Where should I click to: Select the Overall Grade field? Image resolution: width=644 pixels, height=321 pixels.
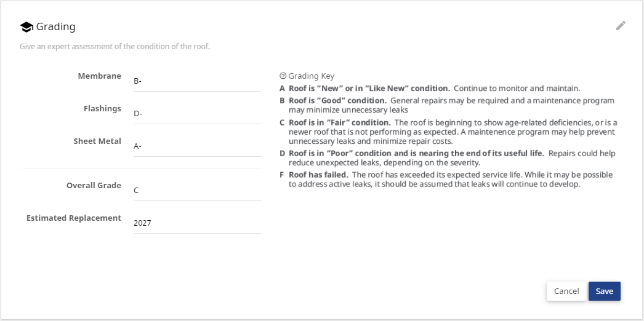[x=197, y=191]
